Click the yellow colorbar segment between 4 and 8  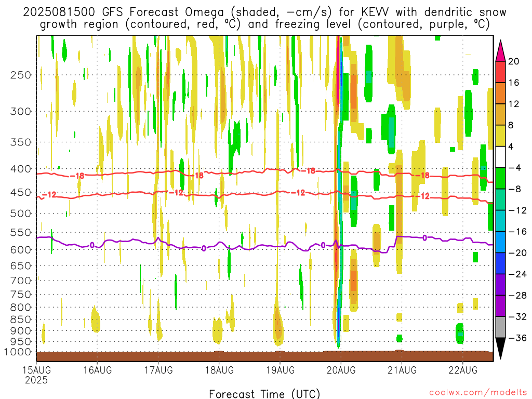click(x=500, y=136)
